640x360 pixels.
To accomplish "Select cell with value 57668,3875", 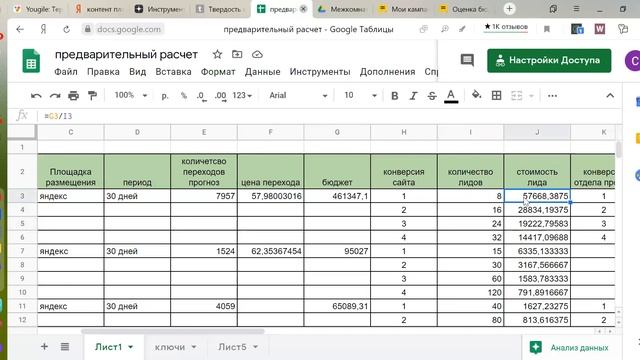I will coord(537,196).
